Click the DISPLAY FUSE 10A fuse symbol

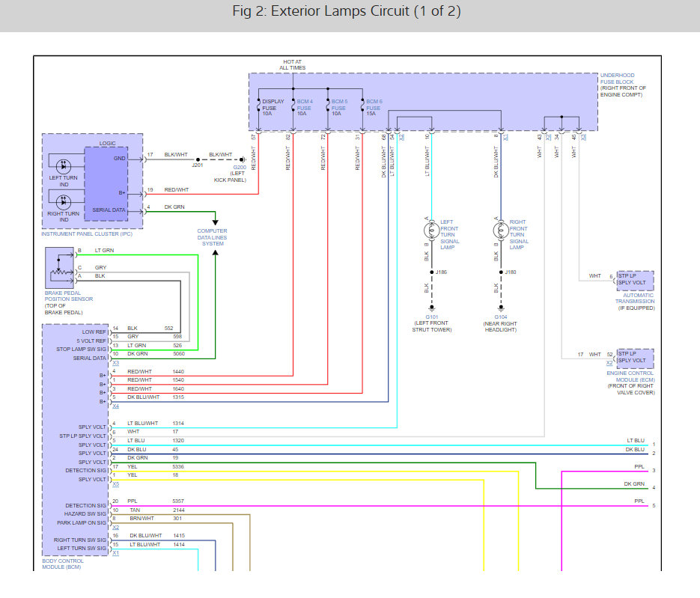258,106
